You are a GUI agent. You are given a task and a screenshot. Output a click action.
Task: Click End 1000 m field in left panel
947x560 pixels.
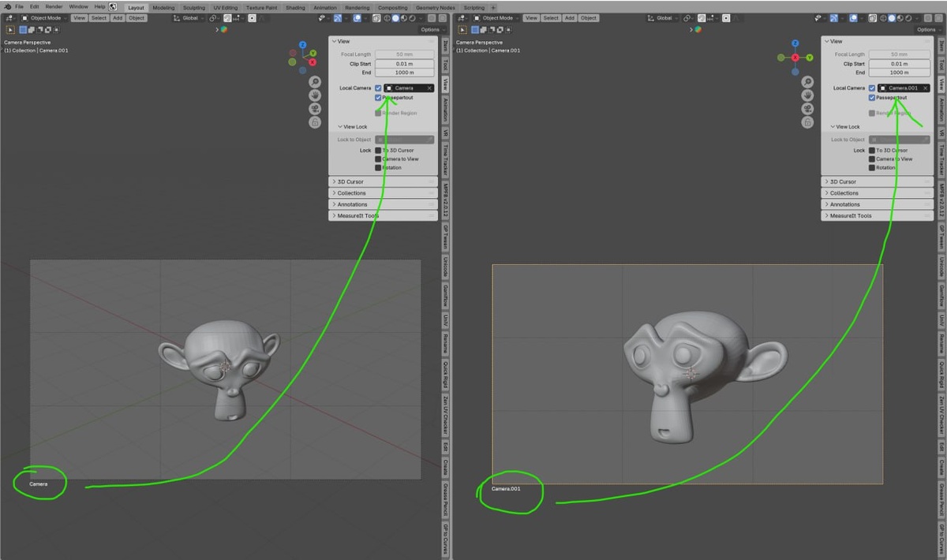(x=404, y=73)
